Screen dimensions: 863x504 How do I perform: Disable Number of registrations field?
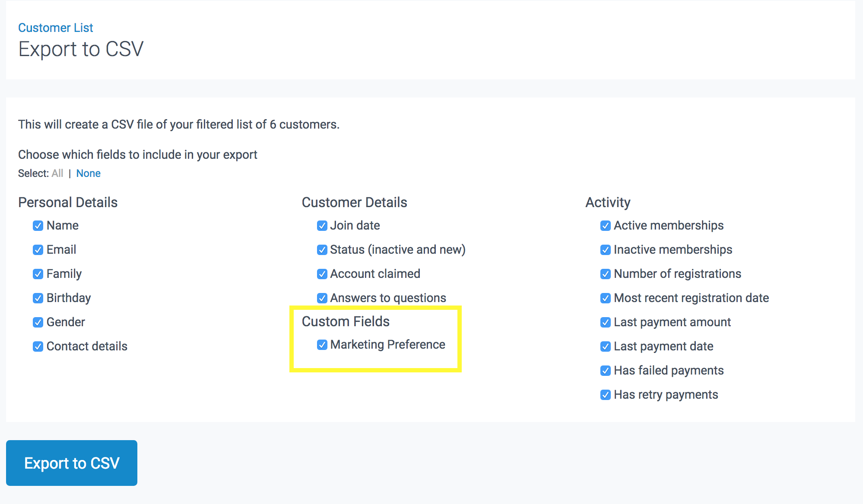(606, 274)
